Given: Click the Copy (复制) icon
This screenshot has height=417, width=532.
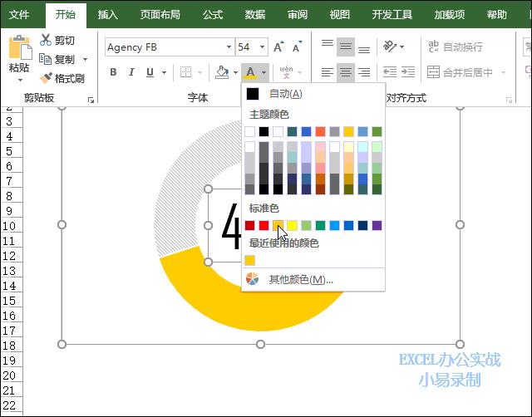Looking at the screenshot, I should coord(45,59).
